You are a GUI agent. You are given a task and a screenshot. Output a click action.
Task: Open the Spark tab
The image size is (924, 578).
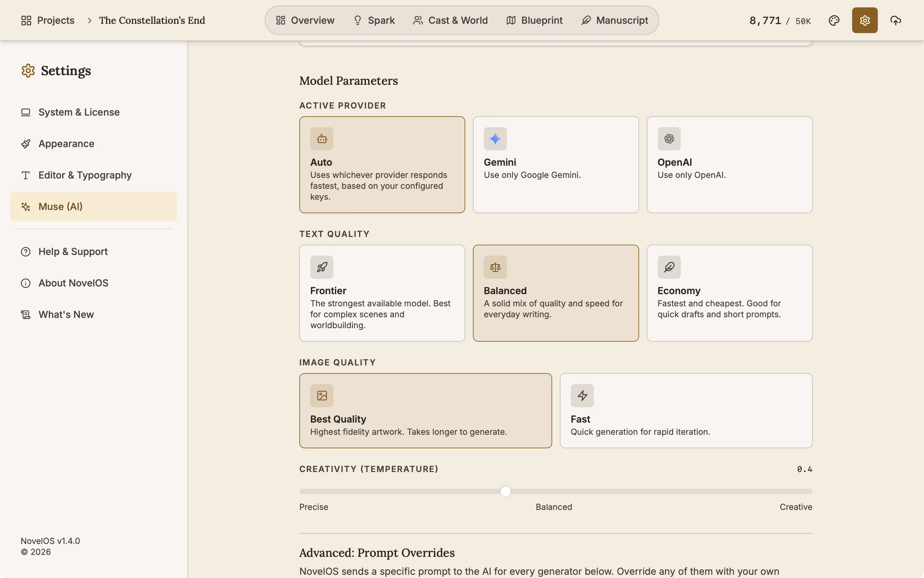374,20
